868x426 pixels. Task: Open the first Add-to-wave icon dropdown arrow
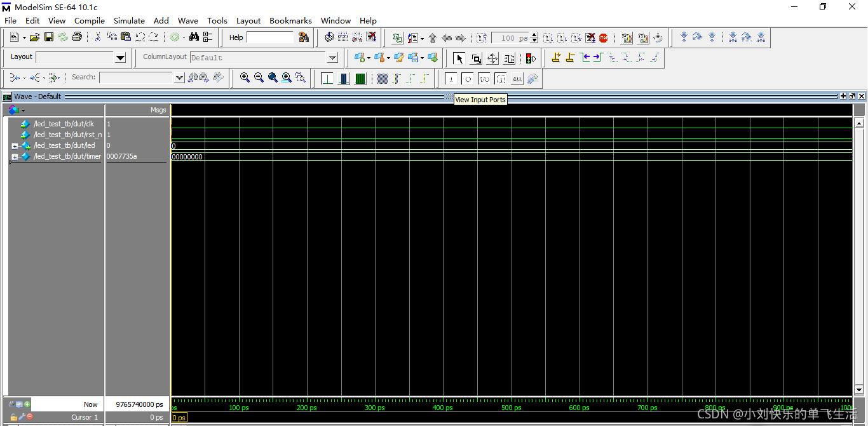369,58
